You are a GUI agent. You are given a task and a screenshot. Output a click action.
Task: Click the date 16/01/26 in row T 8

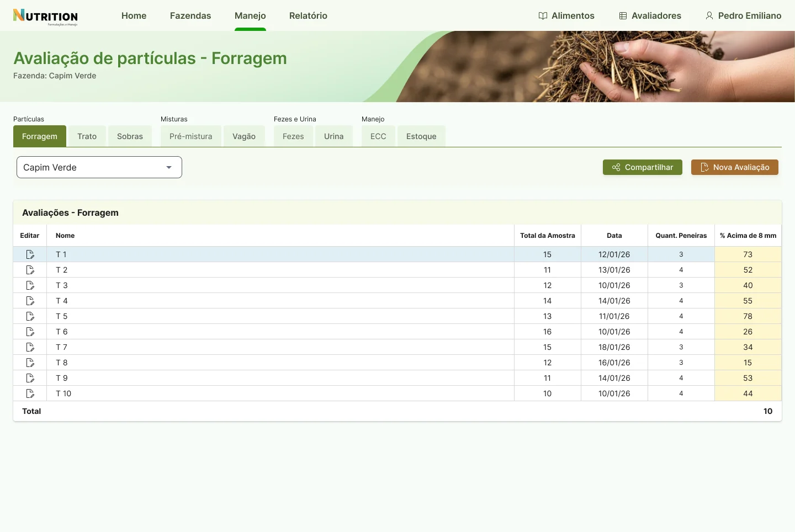[614, 363]
